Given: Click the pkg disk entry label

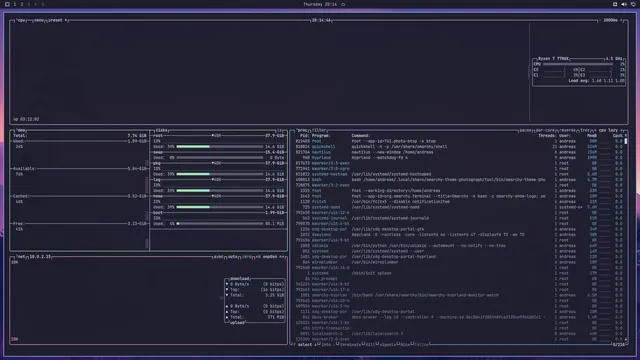Looking at the screenshot, I should point(157,163).
